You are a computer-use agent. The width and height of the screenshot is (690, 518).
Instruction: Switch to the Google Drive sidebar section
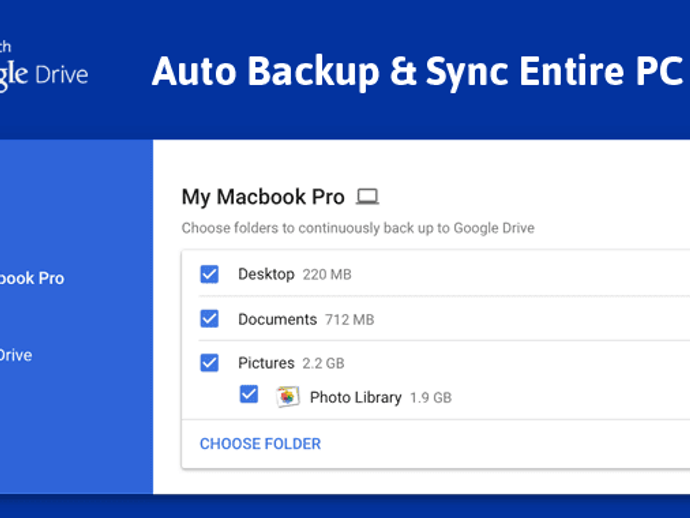coord(17,355)
